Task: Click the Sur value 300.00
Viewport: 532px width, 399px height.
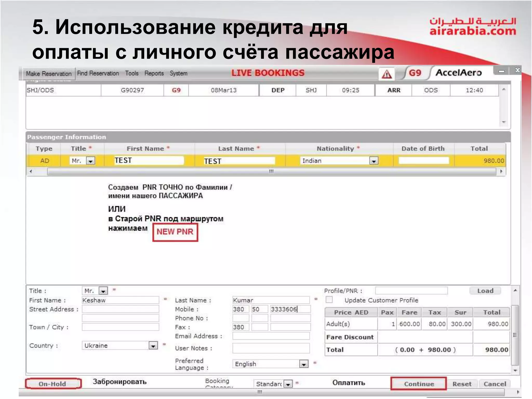Action: pyautogui.click(x=461, y=324)
